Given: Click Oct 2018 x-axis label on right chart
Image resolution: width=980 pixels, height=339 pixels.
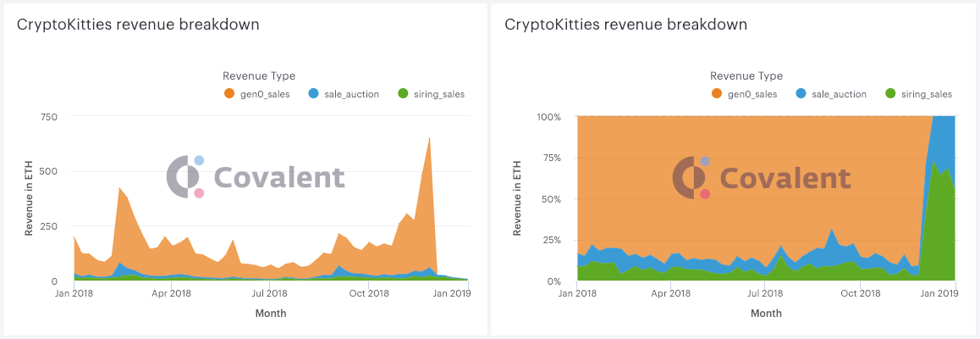Looking at the screenshot, I should tap(860, 292).
